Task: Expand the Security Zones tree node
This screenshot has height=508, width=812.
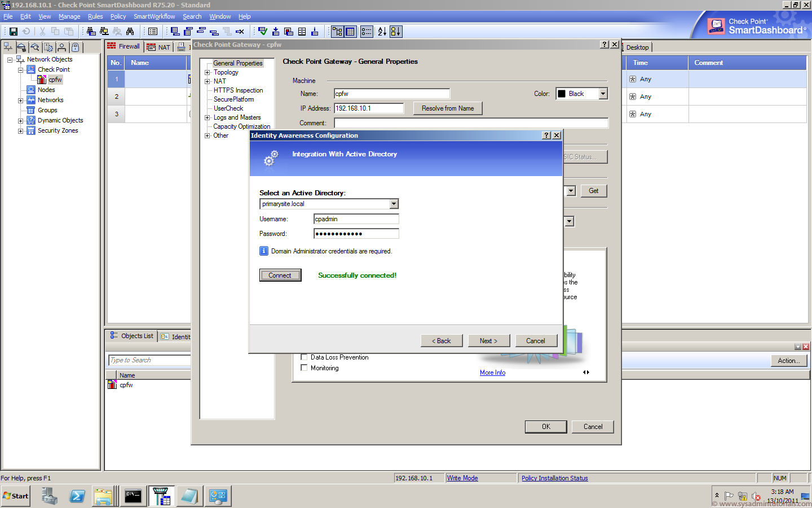Action: 20,131
